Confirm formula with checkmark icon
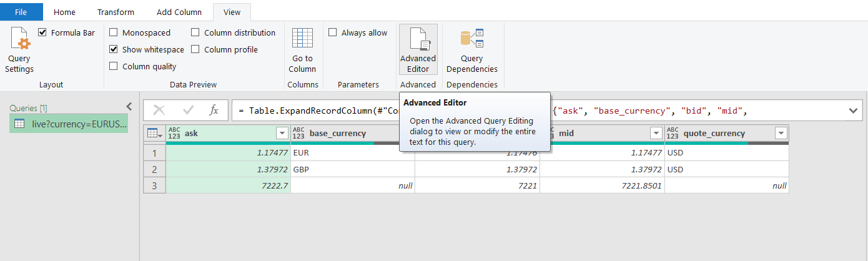 [188, 111]
